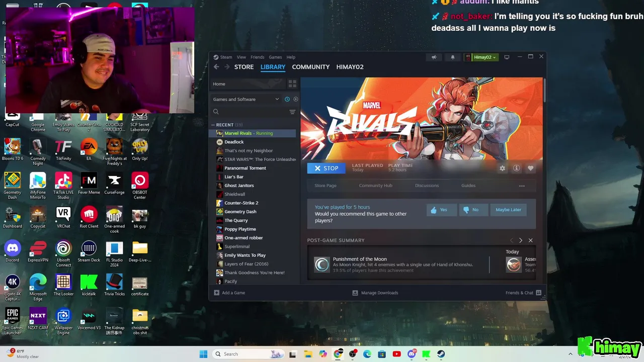This screenshot has width=644, height=362.
Task: Go forward with Steam navigation arrow
Action: [x=227, y=67]
